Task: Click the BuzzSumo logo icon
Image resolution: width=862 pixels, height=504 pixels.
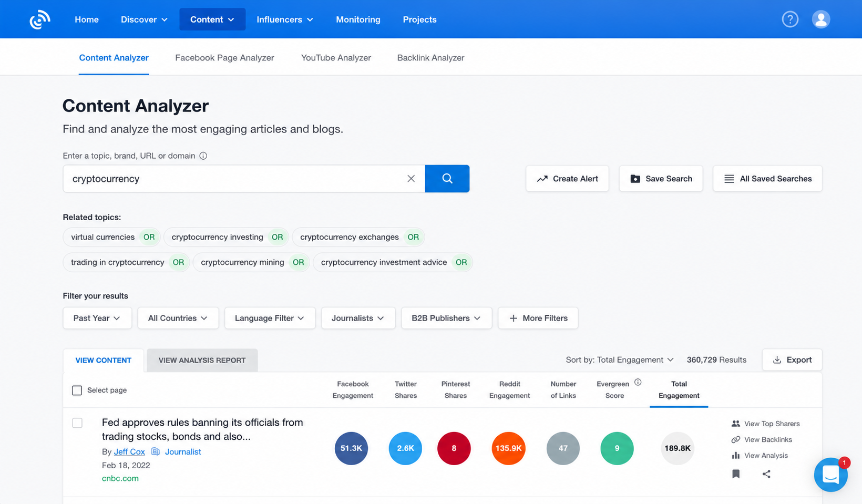Action: click(40, 19)
